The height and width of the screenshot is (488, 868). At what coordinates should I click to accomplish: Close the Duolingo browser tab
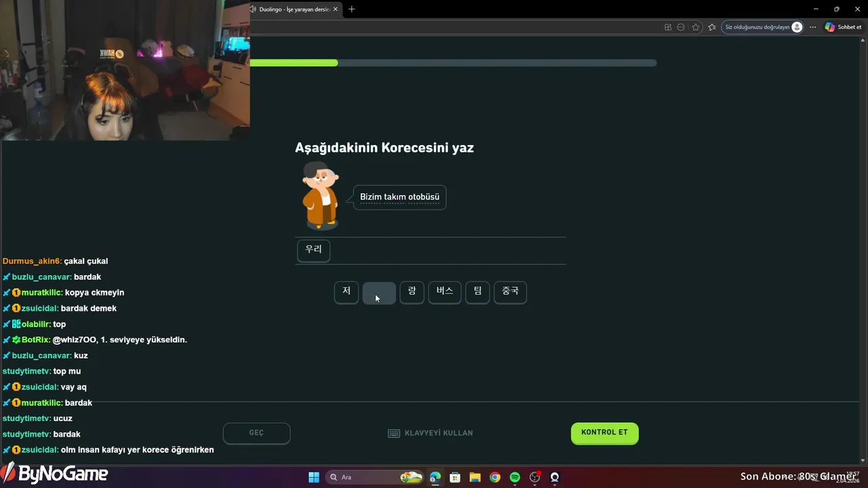335,9
